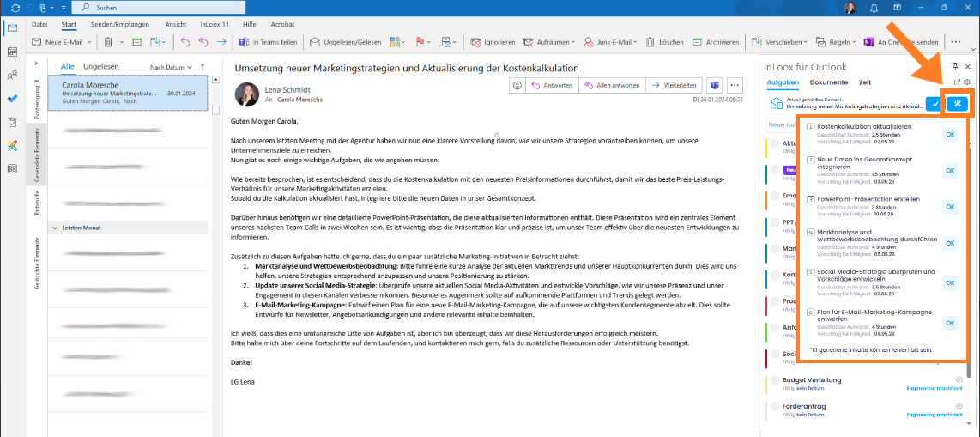Click Weiterleiten button in message header
Viewport: 980px width, 437px height.
point(674,85)
